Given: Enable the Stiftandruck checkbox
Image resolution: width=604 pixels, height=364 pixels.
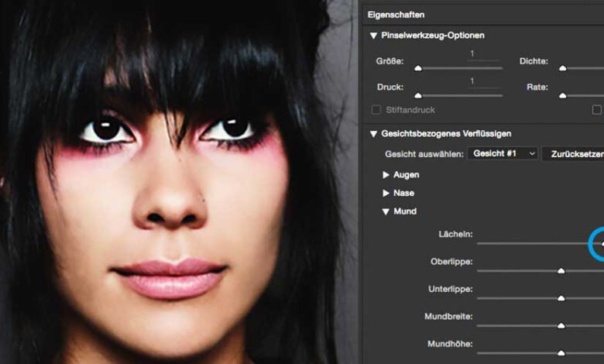Looking at the screenshot, I should pyautogui.click(x=376, y=110).
